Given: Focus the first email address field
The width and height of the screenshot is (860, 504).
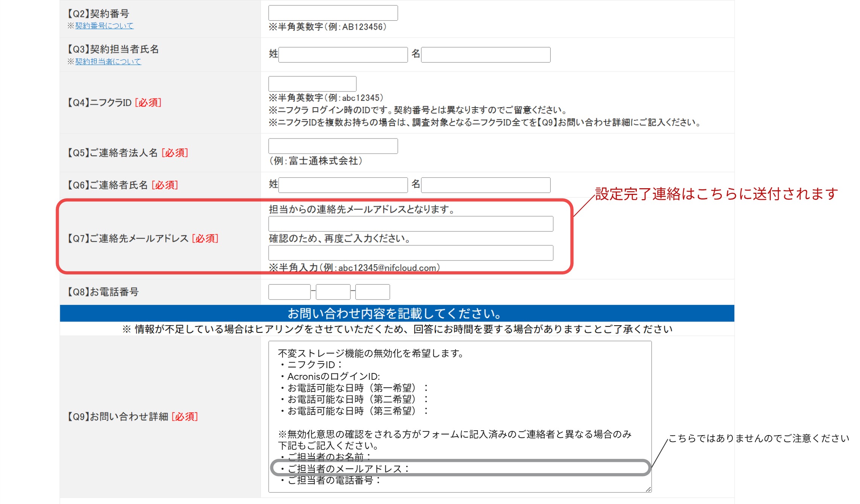Looking at the screenshot, I should (410, 224).
